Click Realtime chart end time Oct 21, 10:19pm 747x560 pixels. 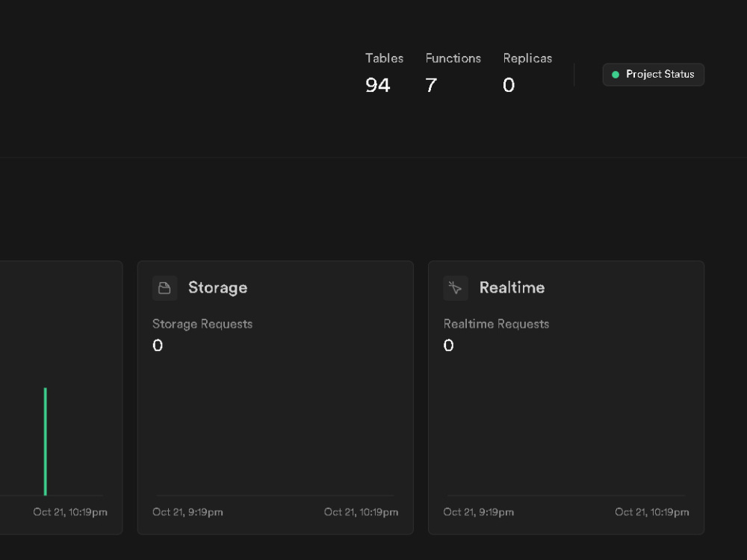651,512
